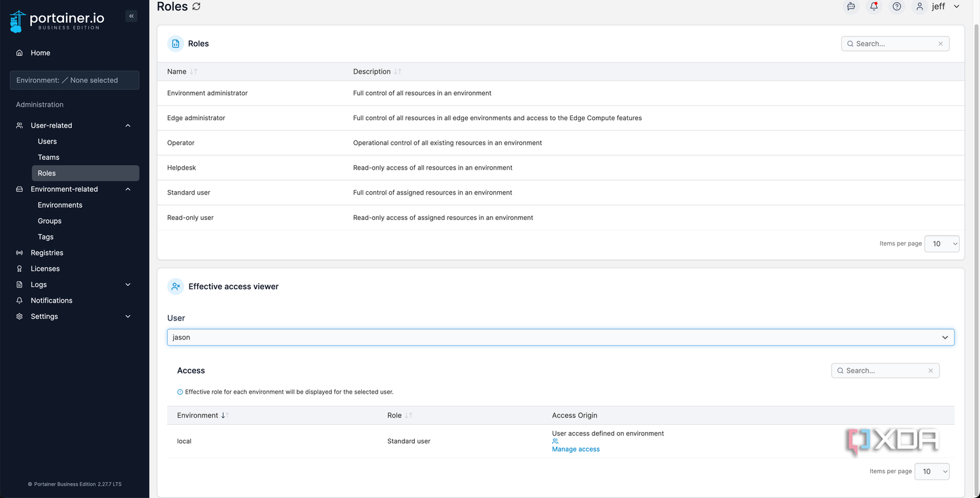Image resolution: width=980 pixels, height=498 pixels.
Task: Collapse the Environment-related sidebar section
Action: point(128,189)
